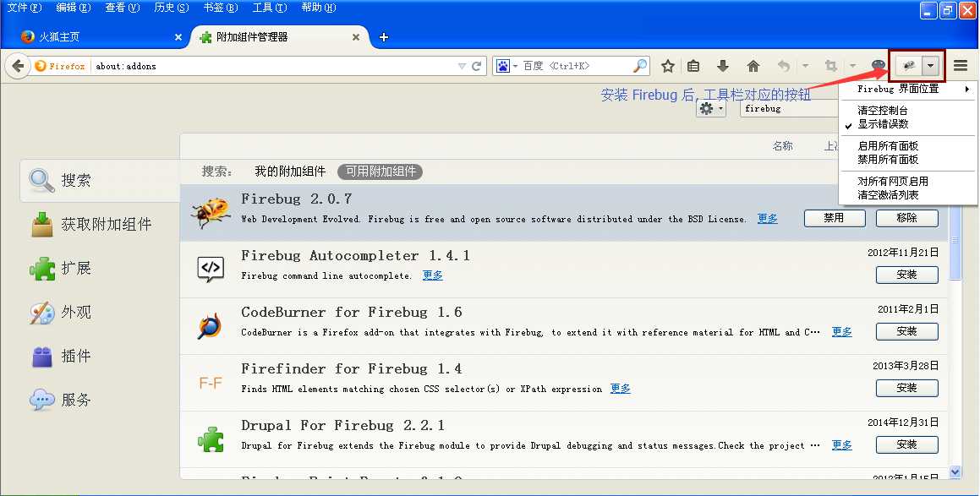Click the Firefinder F-F icon

point(211,382)
